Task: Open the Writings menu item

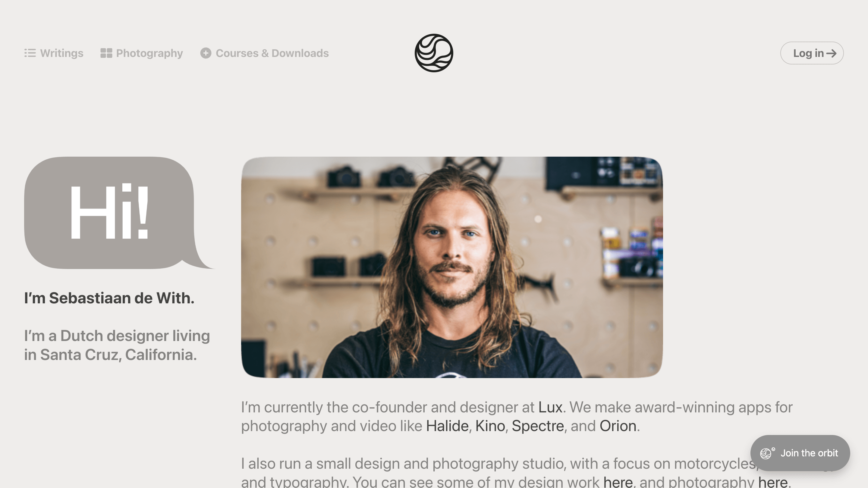Action: [x=62, y=53]
